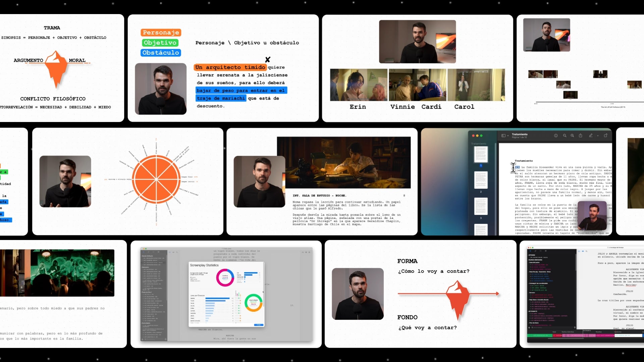Open the pencil notes tab in the dark Beat sidebar
Image resolution: width=644 pixels, height=362 pixels.
click(x=535, y=251)
